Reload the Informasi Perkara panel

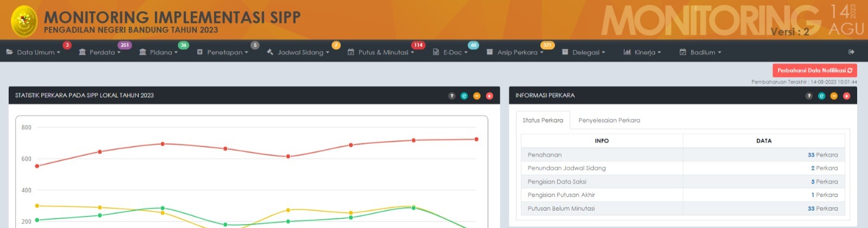coord(821,96)
